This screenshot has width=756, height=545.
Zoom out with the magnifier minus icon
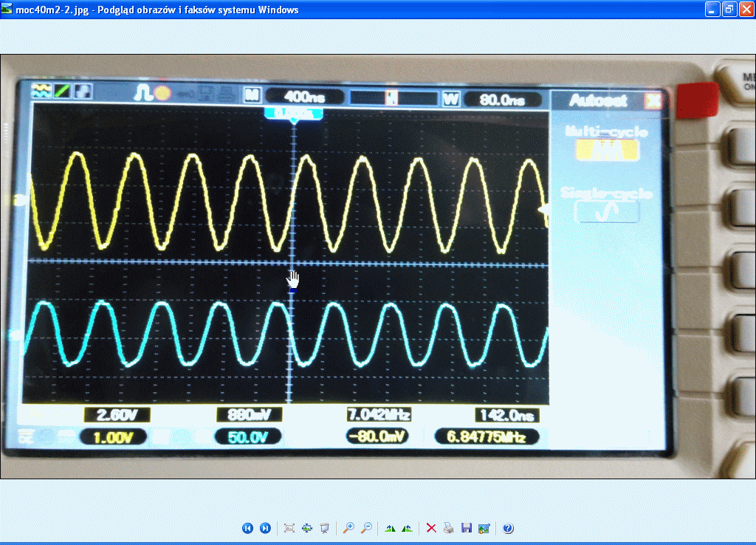coord(366,528)
